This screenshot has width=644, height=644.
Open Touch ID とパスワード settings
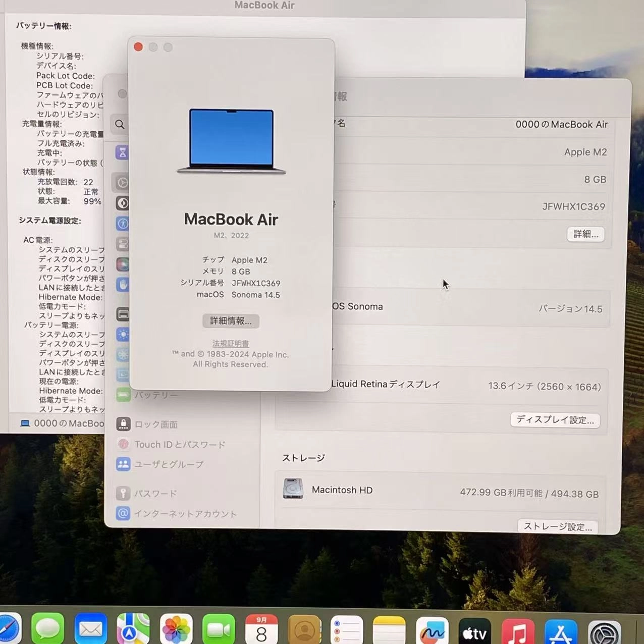(171, 444)
